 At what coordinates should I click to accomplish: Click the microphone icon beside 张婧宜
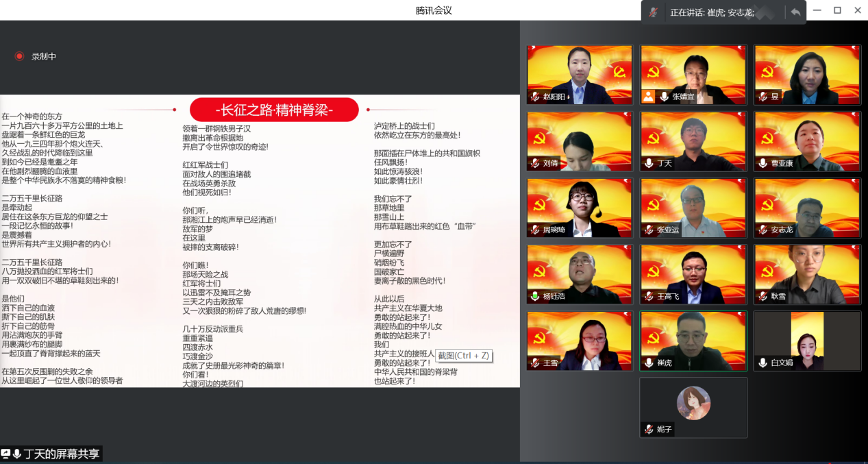click(664, 97)
